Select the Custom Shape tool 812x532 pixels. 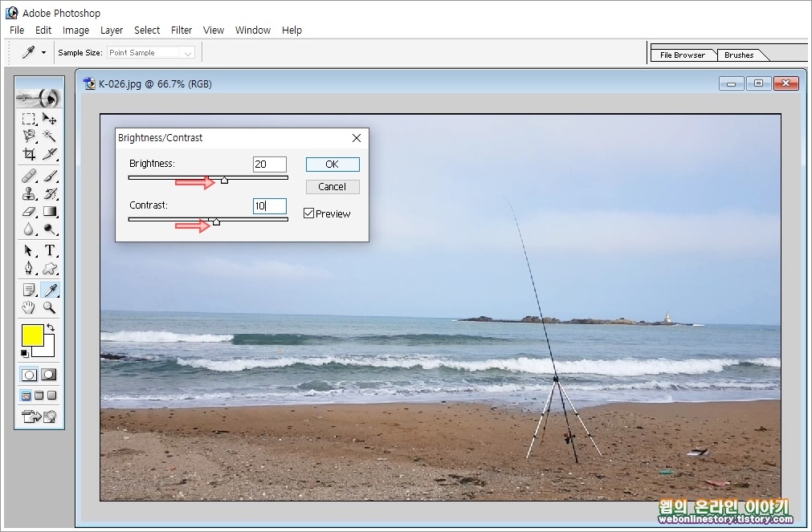point(50,268)
